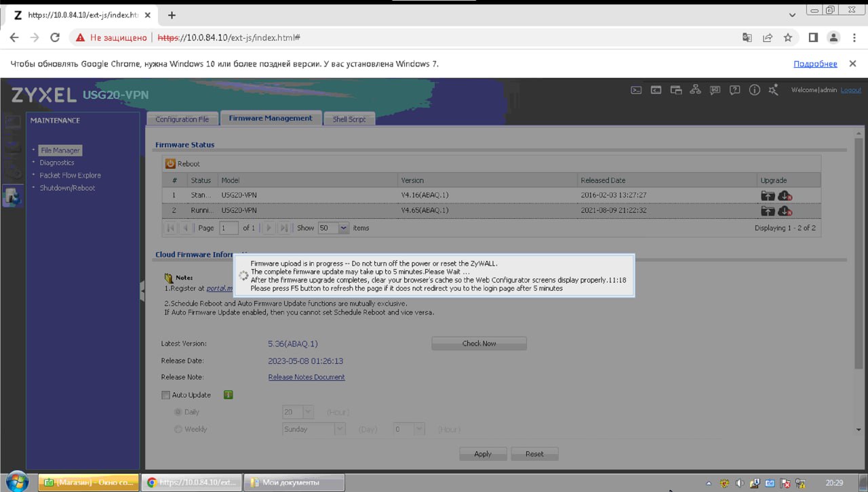
Task: Open Мои документы taskbar window
Action: click(x=294, y=483)
